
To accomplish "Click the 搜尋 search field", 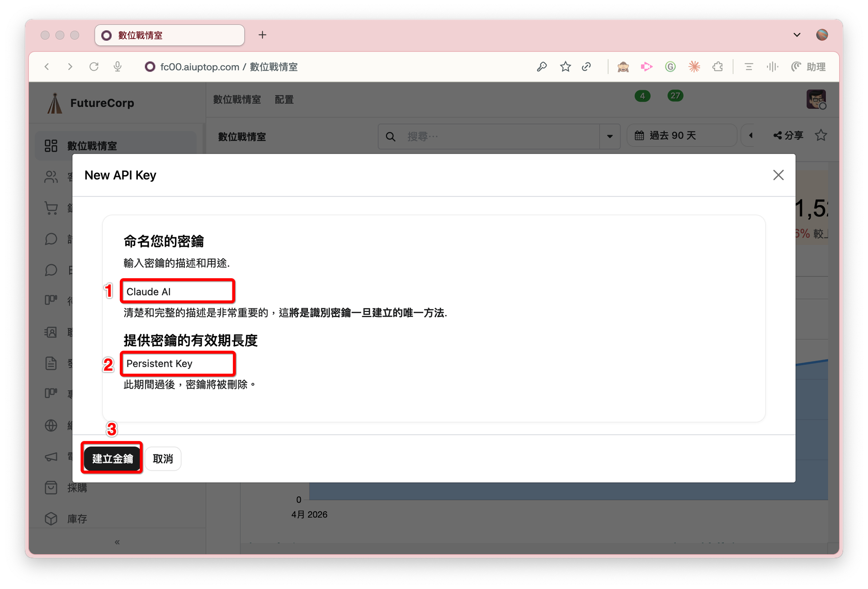I will click(x=489, y=136).
